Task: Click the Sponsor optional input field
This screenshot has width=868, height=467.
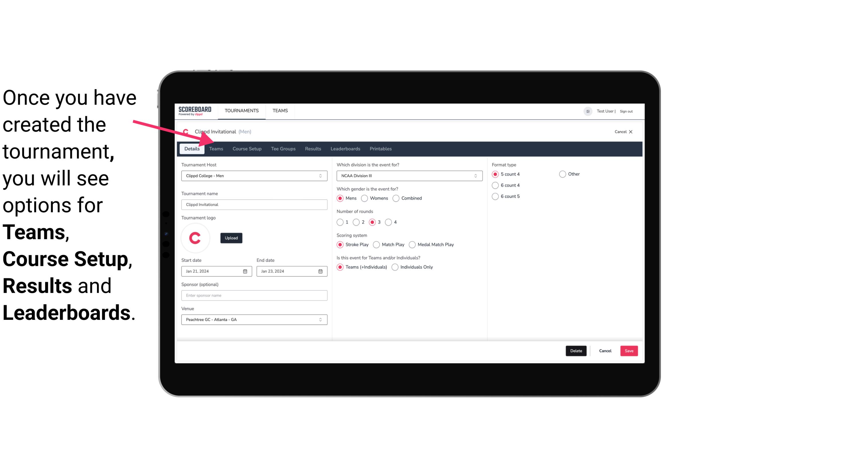Action: [x=254, y=295]
